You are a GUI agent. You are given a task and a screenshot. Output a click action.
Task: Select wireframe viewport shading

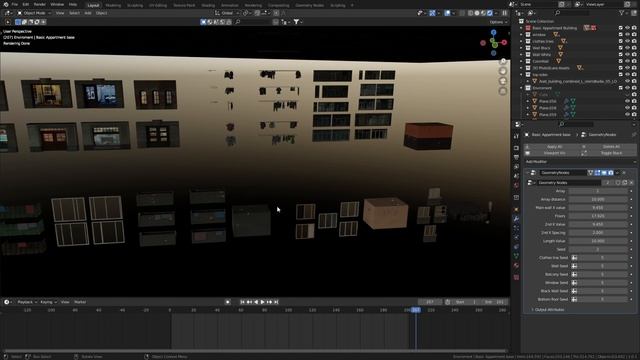471,13
